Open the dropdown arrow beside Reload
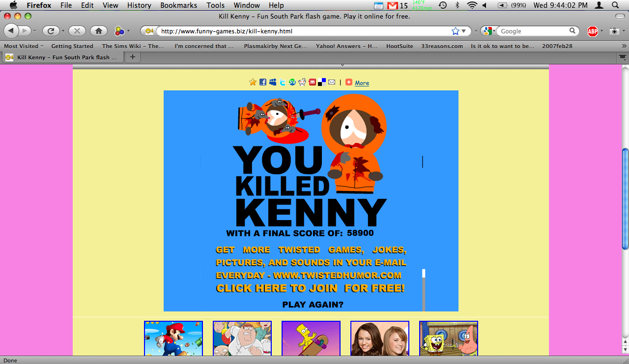The height and width of the screenshot is (364, 629). (x=63, y=31)
